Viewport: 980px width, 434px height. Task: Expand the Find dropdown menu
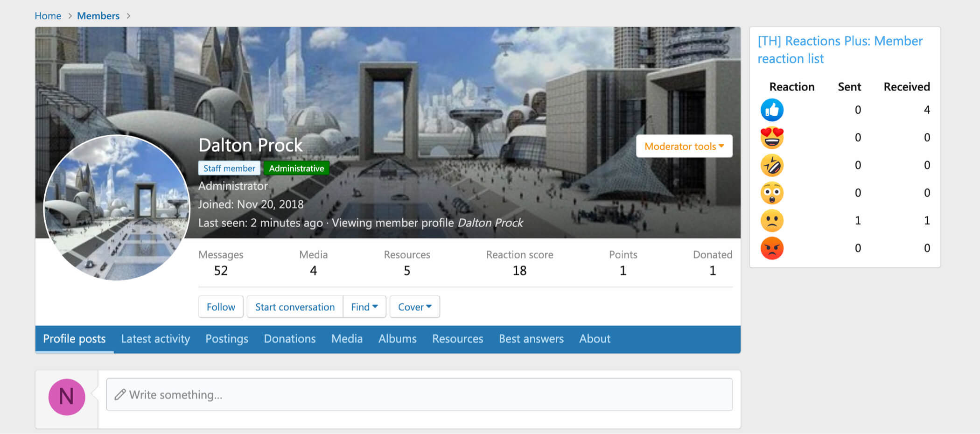[364, 307]
